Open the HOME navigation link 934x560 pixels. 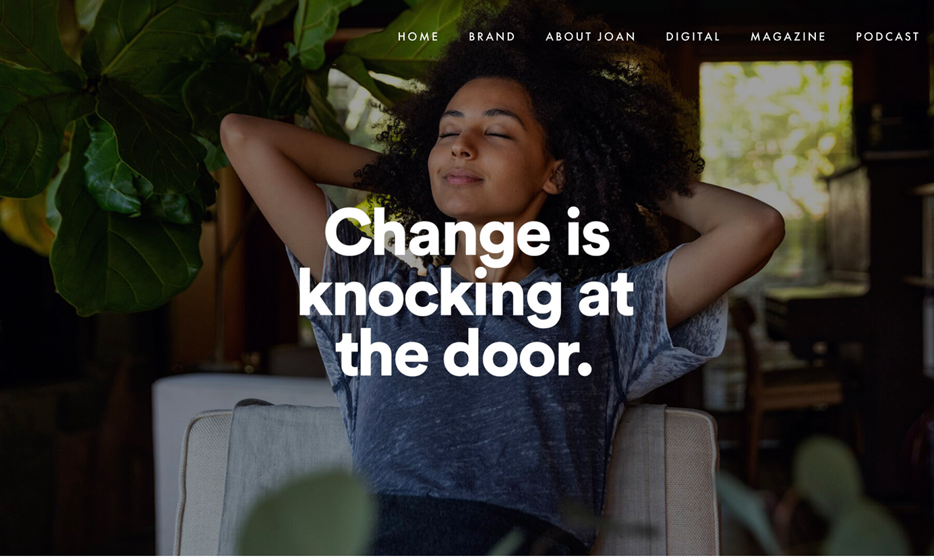tap(418, 37)
